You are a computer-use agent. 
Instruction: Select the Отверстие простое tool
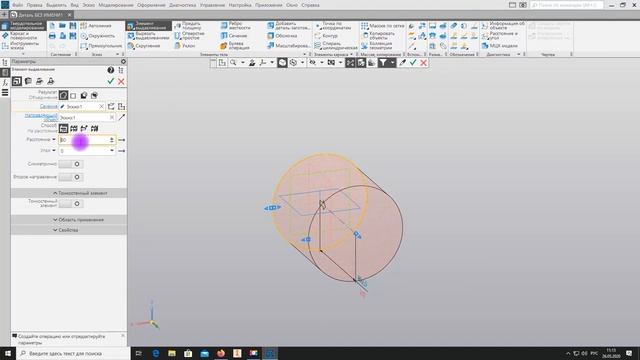(x=189, y=36)
